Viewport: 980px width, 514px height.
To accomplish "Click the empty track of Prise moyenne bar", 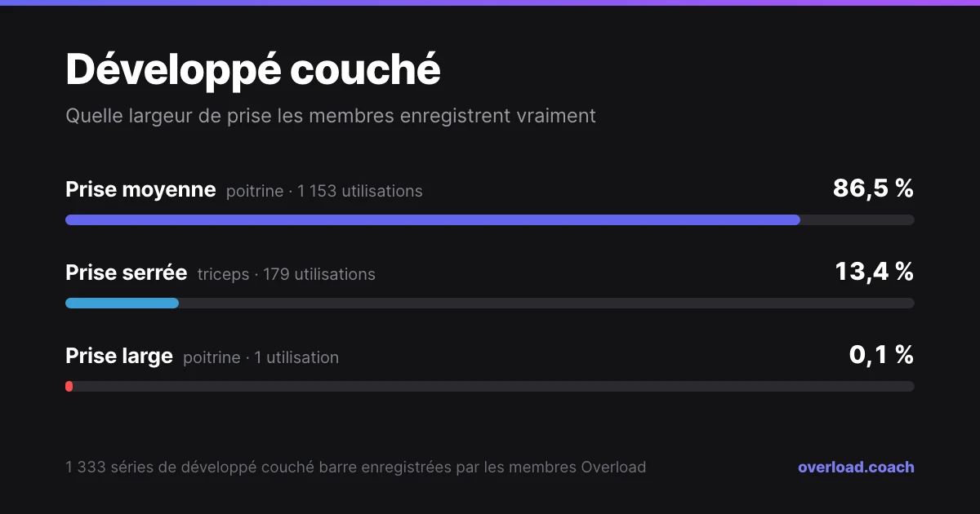I will click(857, 219).
